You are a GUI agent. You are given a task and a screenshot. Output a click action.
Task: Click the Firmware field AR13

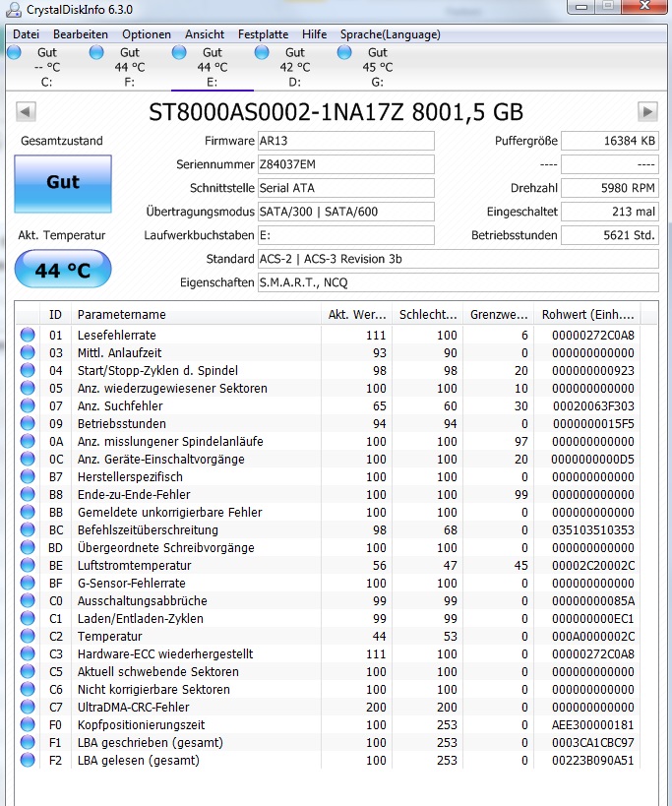pos(345,141)
